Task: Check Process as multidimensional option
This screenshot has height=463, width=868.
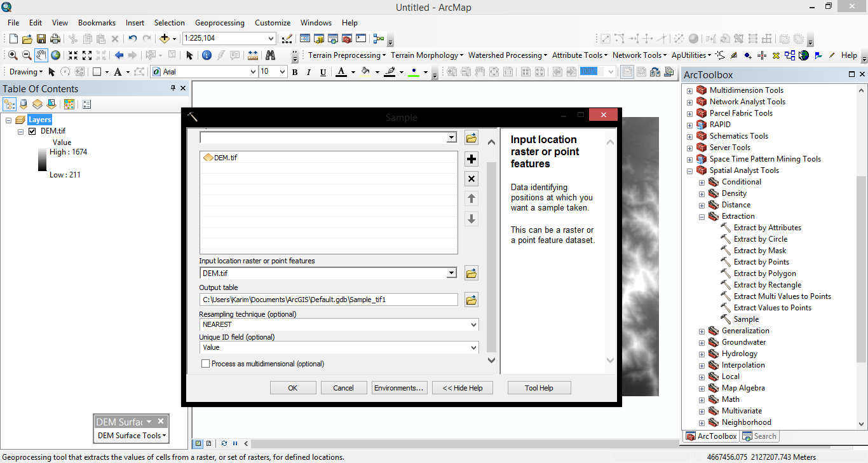Action: (x=205, y=364)
